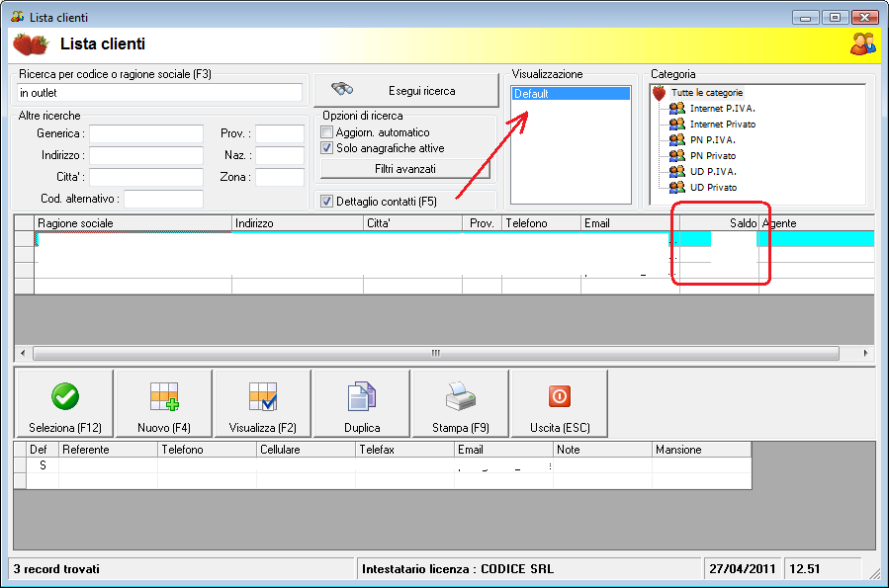
Task: Click the strawberry logo beside Lista clienti
Action: (31, 44)
